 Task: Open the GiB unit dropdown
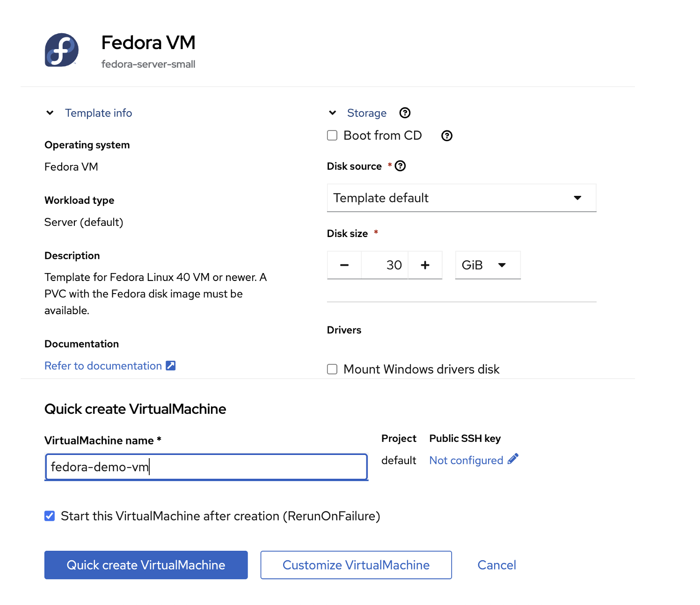pyautogui.click(x=488, y=265)
